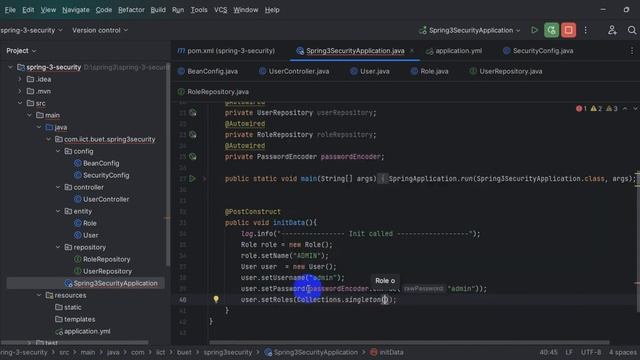Switch to the pom.xml tab
The image size is (640, 360).
tap(226, 51)
